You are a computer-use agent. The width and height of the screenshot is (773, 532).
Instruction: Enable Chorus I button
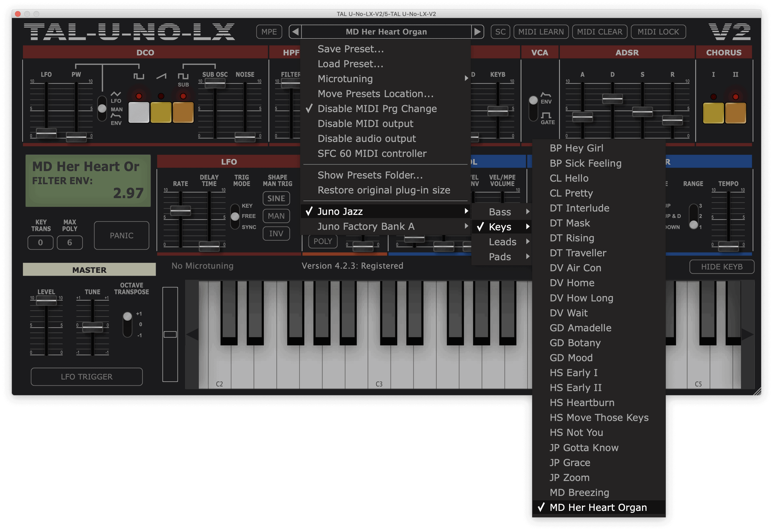point(713,113)
